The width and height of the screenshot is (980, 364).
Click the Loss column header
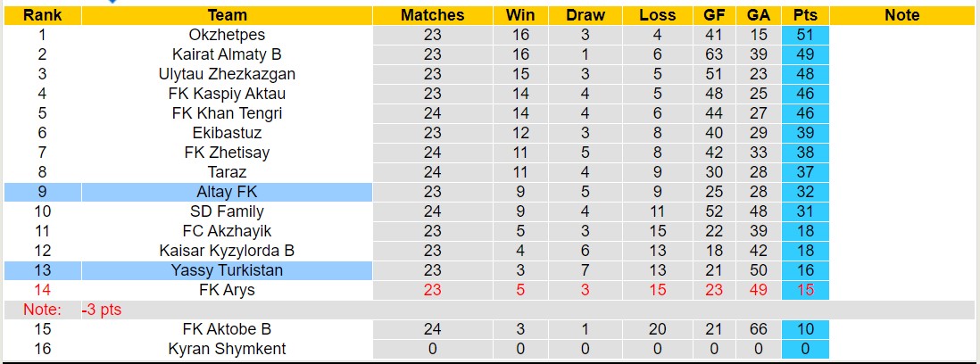point(658,15)
